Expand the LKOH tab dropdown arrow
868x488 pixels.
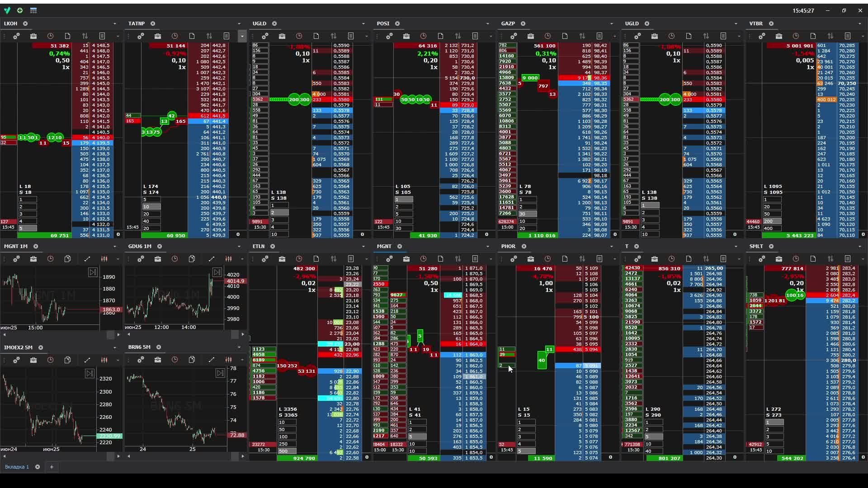point(114,23)
